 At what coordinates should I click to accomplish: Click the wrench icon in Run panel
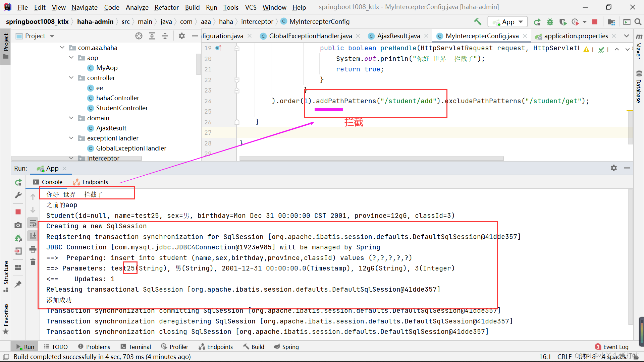(18, 195)
